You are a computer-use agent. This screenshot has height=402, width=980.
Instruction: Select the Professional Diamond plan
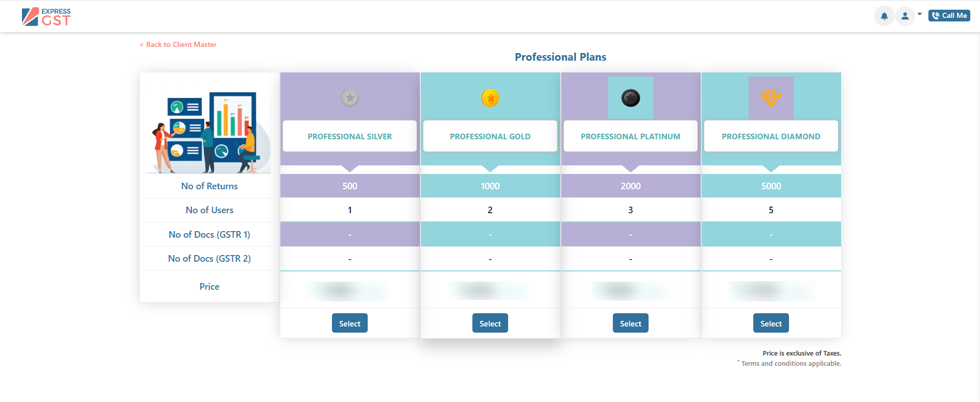[x=771, y=323]
